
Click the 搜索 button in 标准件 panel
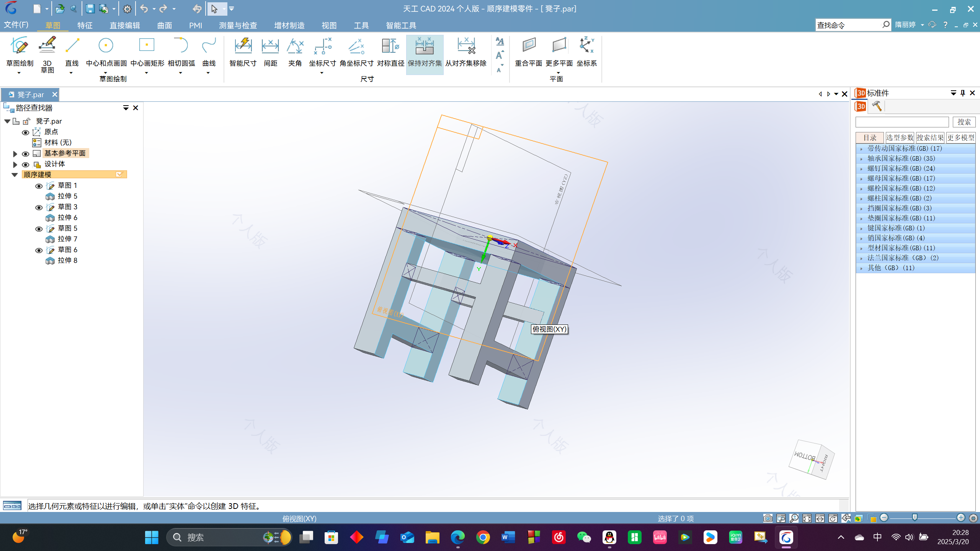click(x=964, y=122)
